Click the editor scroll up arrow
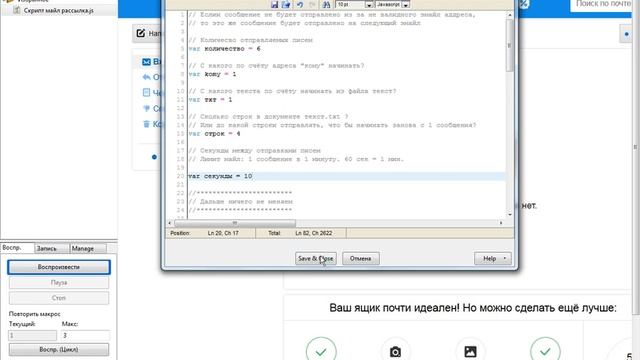The width and height of the screenshot is (640, 360). pos(510,15)
